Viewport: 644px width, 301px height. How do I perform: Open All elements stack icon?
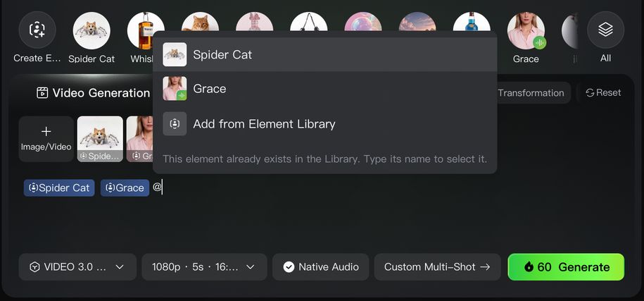click(605, 30)
